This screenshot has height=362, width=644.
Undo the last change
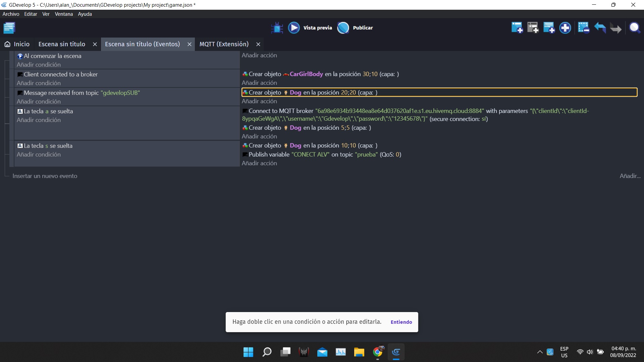pos(600,28)
